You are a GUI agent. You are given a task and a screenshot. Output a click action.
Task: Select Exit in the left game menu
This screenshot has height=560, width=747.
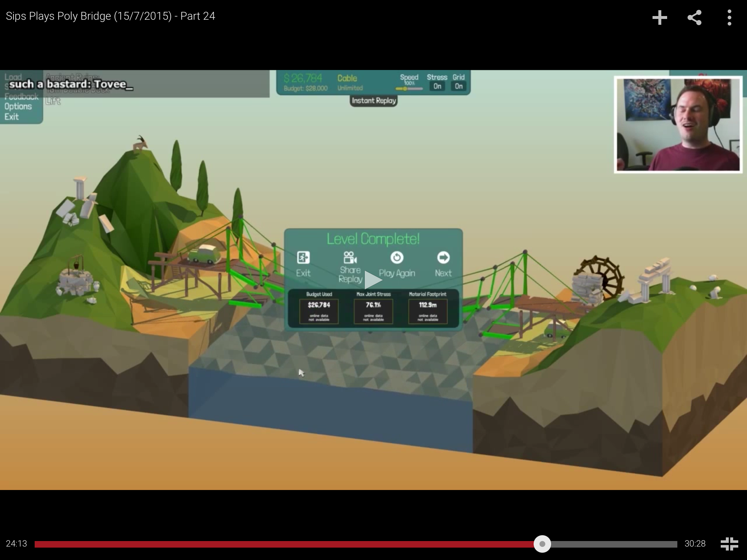coord(12,117)
